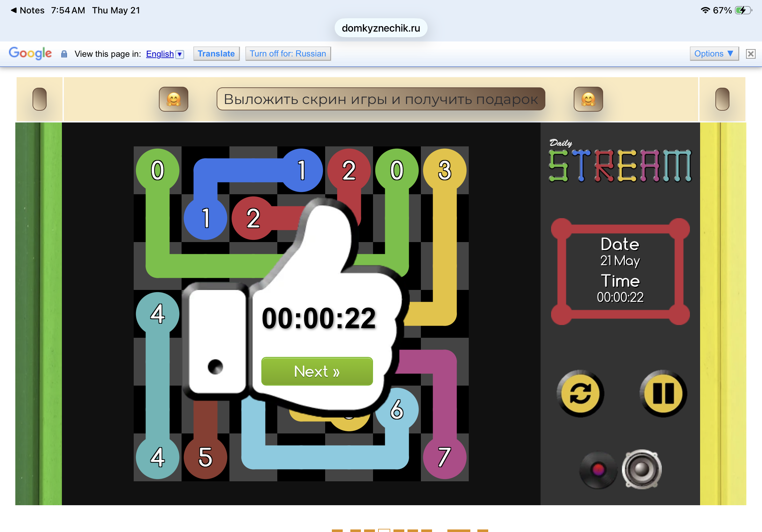
Task: Open the English language dropdown
Action: (165, 54)
